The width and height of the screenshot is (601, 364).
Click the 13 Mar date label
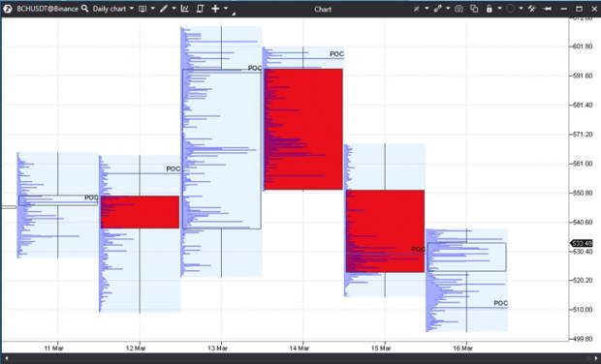click(217, 349)
